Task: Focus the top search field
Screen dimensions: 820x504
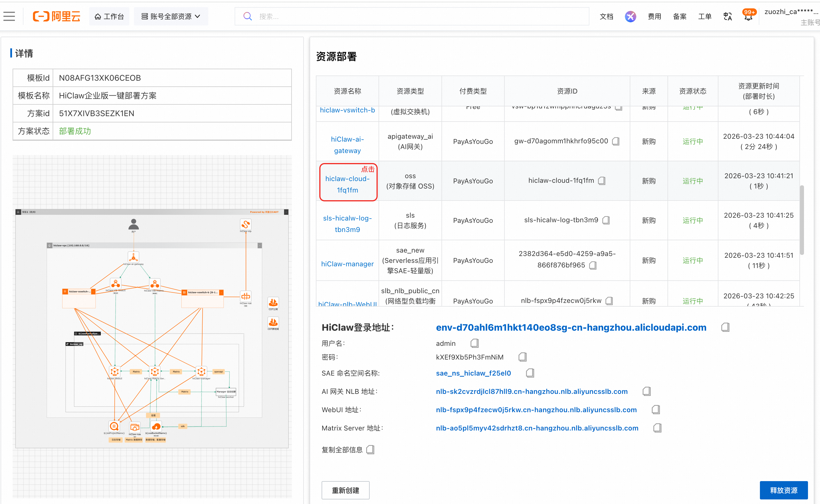Action: pyautogui.click(x=412, y=16)
